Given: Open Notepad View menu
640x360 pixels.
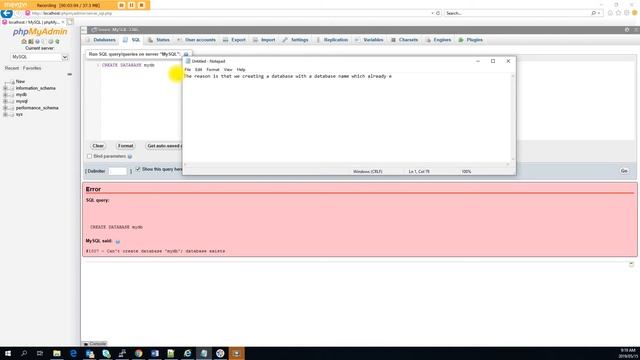Looking at the screenshot, I should click(x=228, y=70).
